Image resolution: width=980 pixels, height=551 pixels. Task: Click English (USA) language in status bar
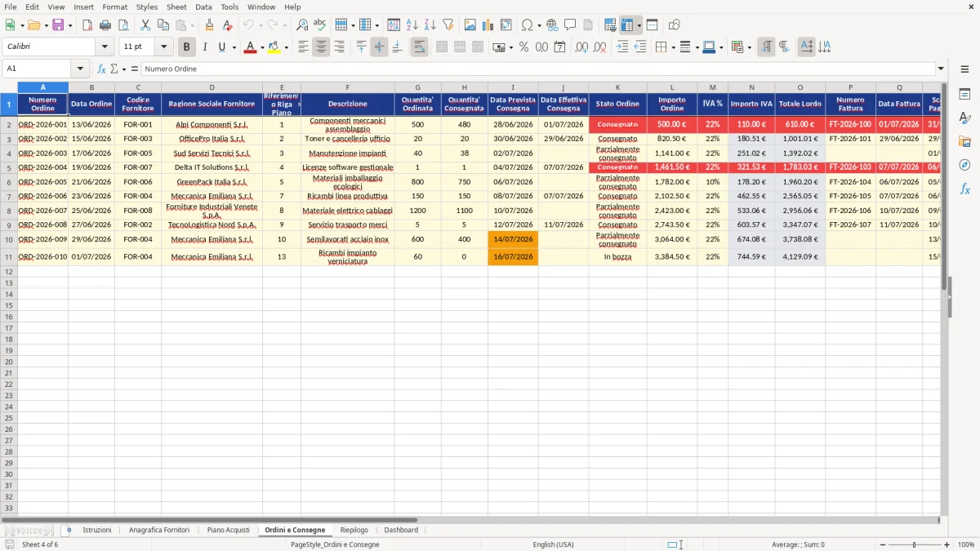(554, 544)
